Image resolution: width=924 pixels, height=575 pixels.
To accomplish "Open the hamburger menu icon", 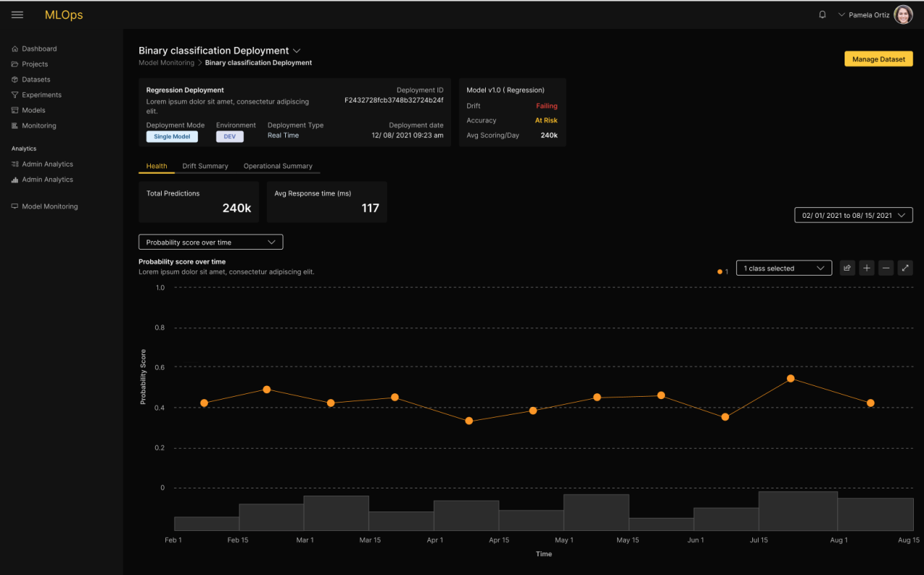I will pyautogui.click(x=17, y=15).
